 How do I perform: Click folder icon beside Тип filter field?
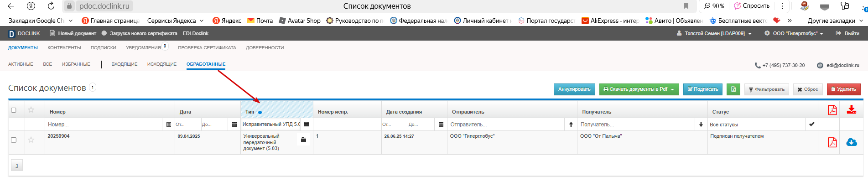(x=307, y=124)
